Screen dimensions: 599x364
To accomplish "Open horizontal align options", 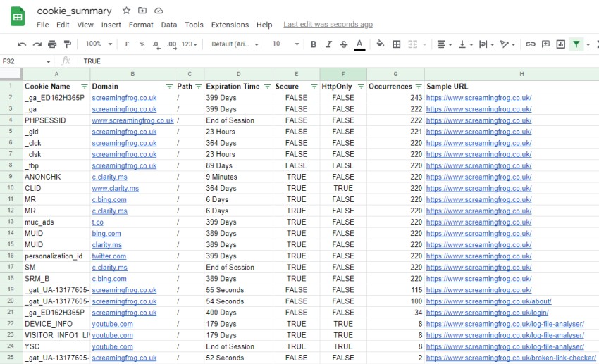I will [444, 44].
